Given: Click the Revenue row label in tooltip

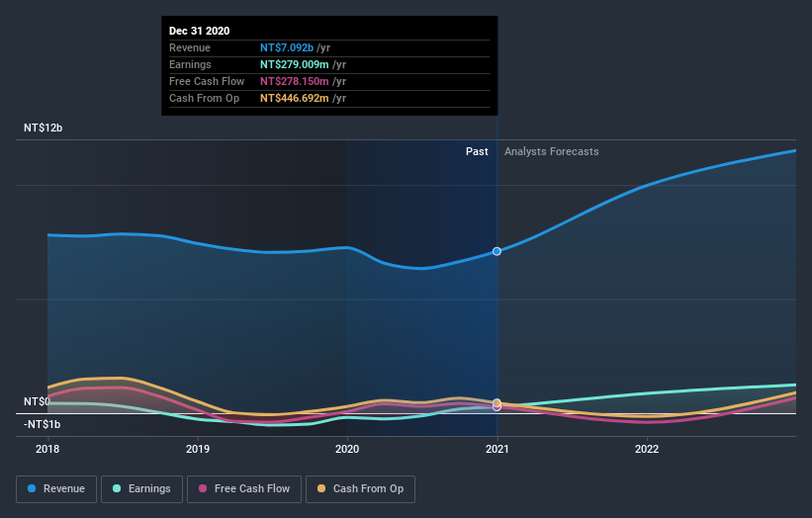Looking at the screenshot, I should click(190, 47).
